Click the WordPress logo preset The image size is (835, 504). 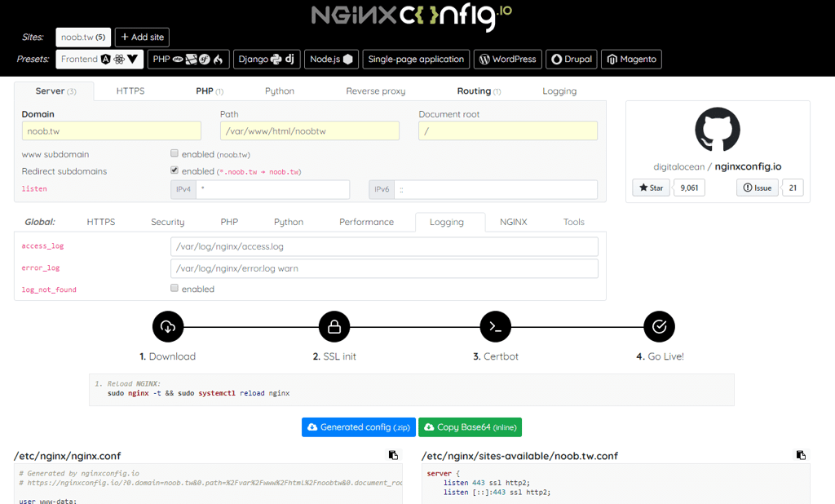pos(486,59)
